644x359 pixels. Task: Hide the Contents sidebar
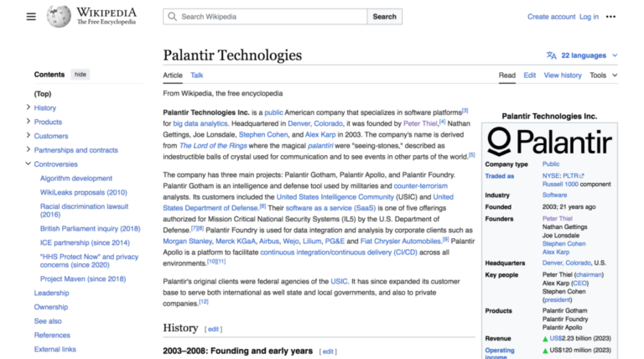pos(80,75)
